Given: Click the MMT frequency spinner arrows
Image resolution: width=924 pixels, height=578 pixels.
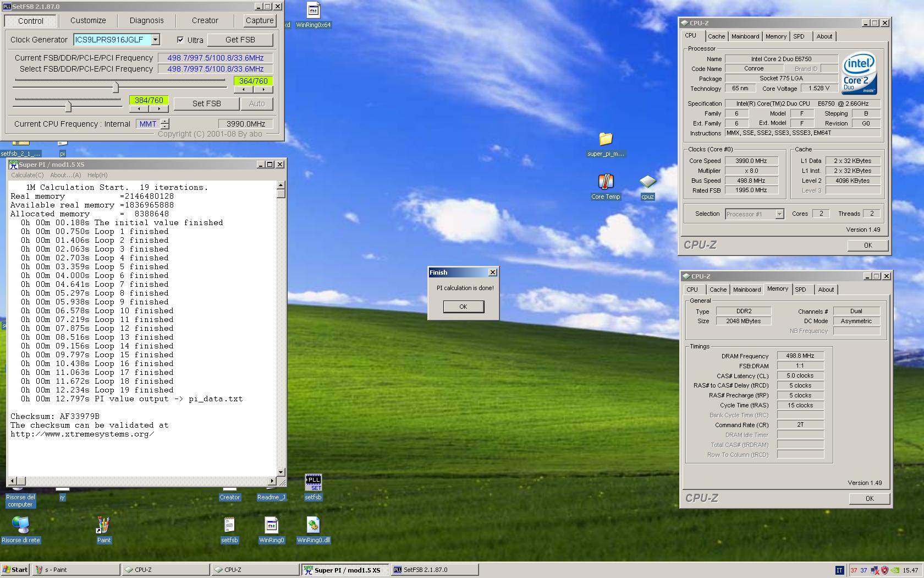Looking at the screenshot, I should click(165, 124).
